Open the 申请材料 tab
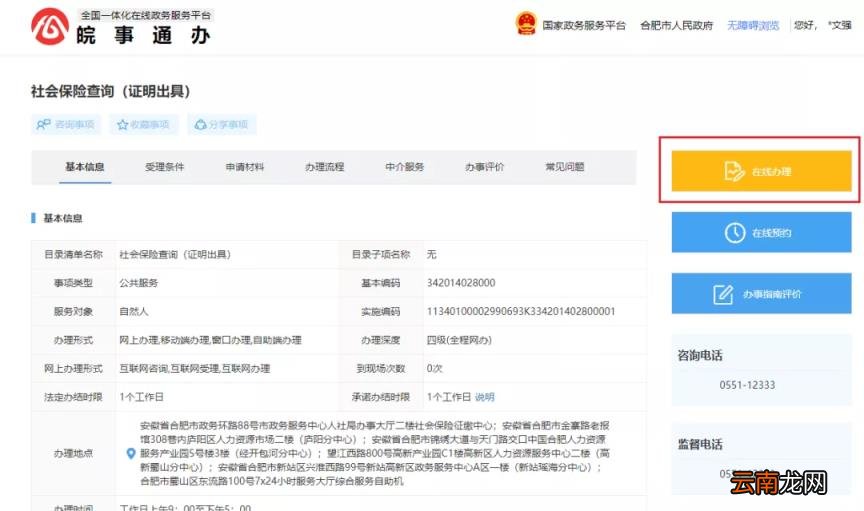Viewport: 864px width, 511px height. (245, 166)
